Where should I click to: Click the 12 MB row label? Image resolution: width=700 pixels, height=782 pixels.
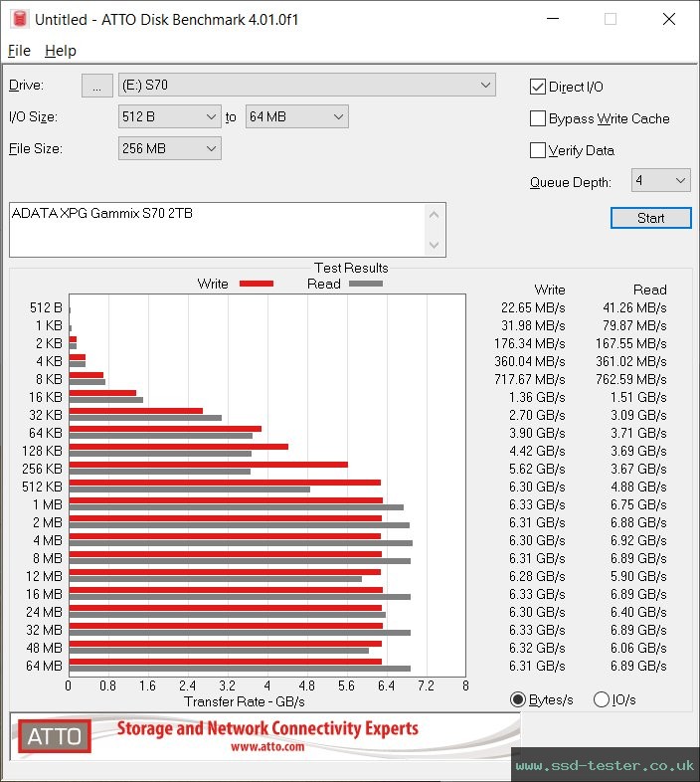tap(44, 576)
